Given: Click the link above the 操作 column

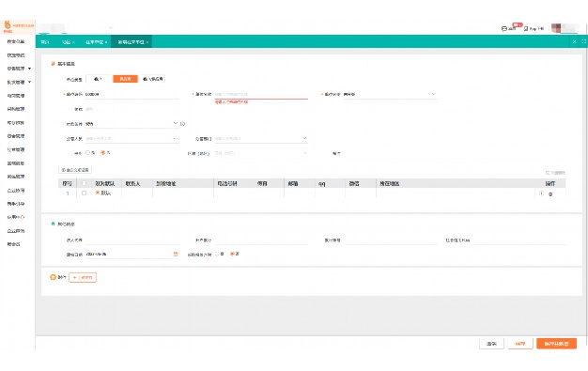Looking at the screenshot, I should click(x=555, y=173).
